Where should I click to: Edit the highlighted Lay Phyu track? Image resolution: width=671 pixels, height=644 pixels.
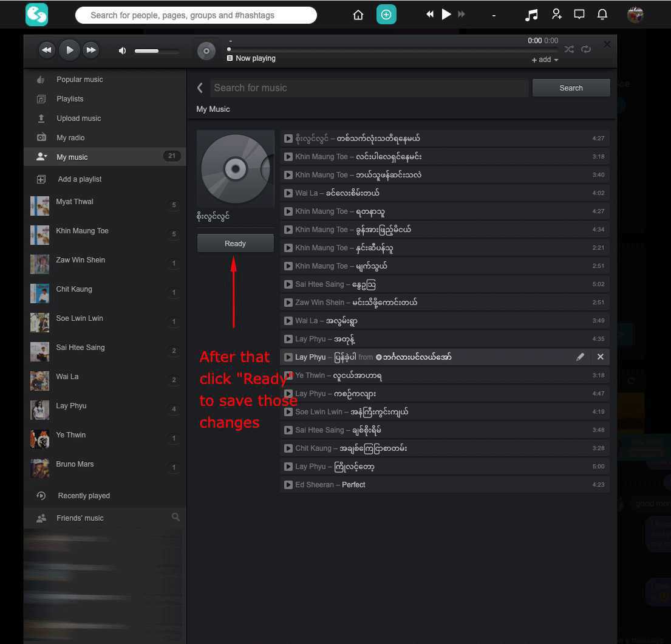[580, 357]
